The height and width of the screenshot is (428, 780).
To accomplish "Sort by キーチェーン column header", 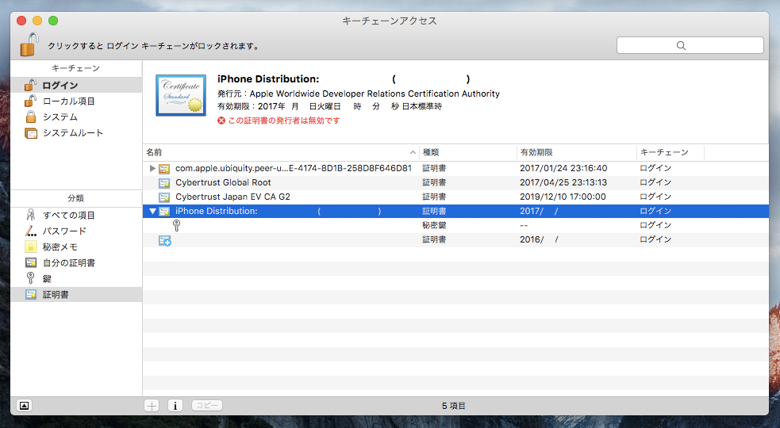I will click(x=670, y=152).
